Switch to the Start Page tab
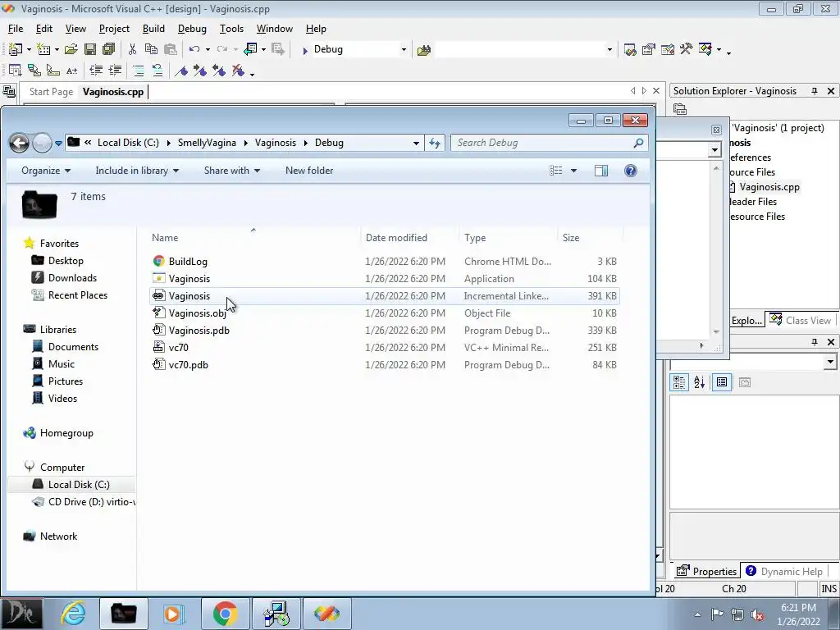 (x=52, y=92)
